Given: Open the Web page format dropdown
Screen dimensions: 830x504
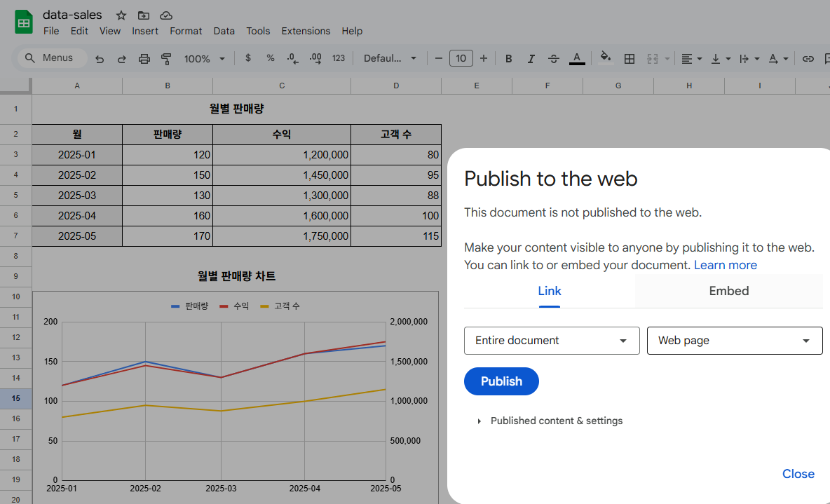Looking at the screenshot, I should [735, 341].
